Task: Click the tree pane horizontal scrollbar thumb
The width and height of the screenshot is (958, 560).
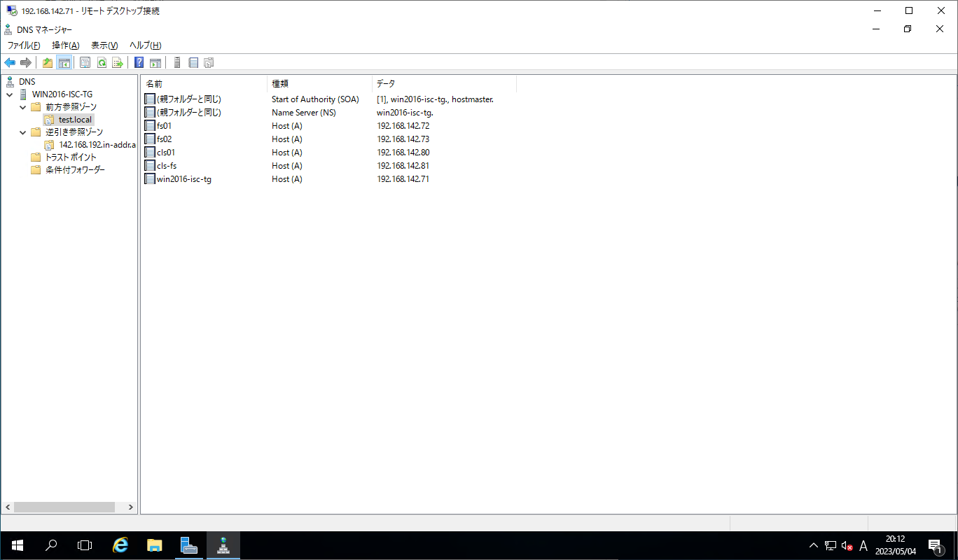Action: pyautogui.click(x=64, y=507)
